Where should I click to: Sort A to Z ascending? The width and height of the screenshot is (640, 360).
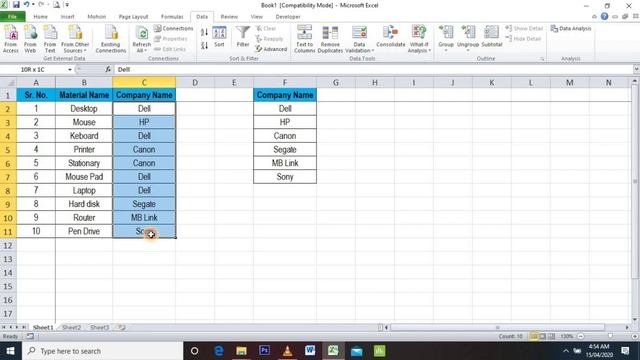point(204,32)
